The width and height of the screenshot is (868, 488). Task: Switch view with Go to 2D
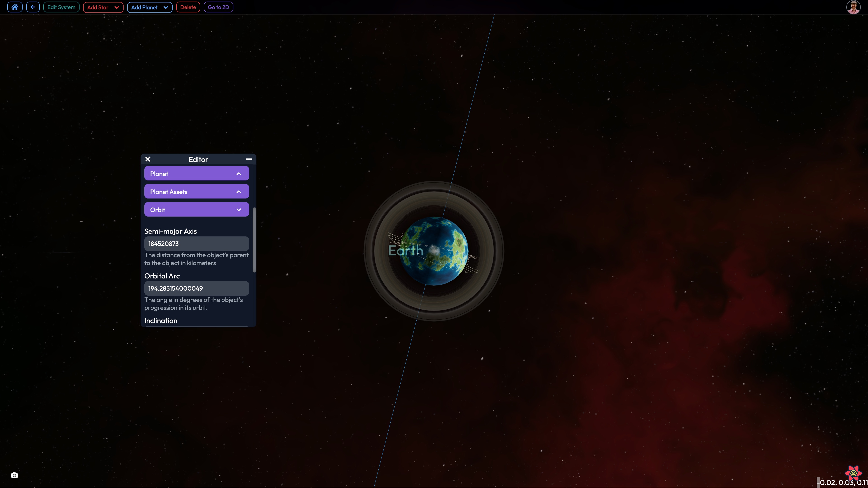click(x=218, y=7)
